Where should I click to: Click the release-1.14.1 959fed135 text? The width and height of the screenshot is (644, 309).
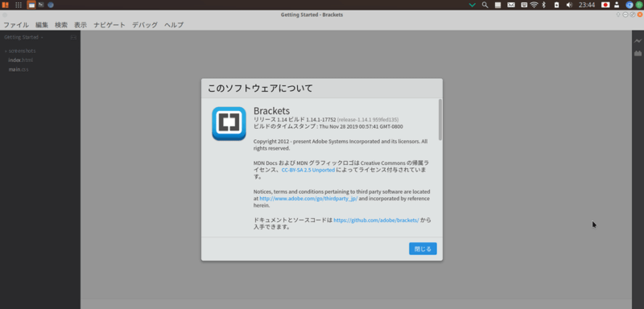point(368,119)
